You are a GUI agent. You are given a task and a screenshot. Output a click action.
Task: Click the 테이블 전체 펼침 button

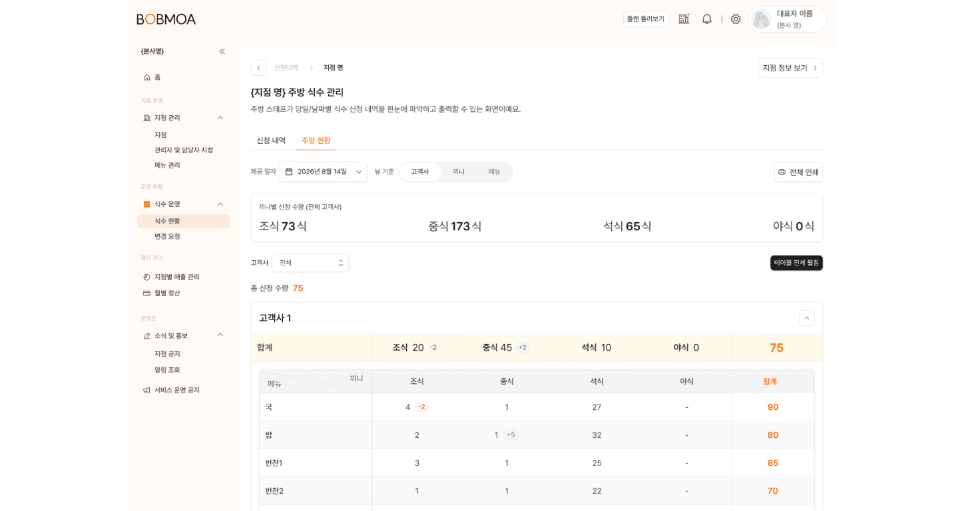pos(796,263)
